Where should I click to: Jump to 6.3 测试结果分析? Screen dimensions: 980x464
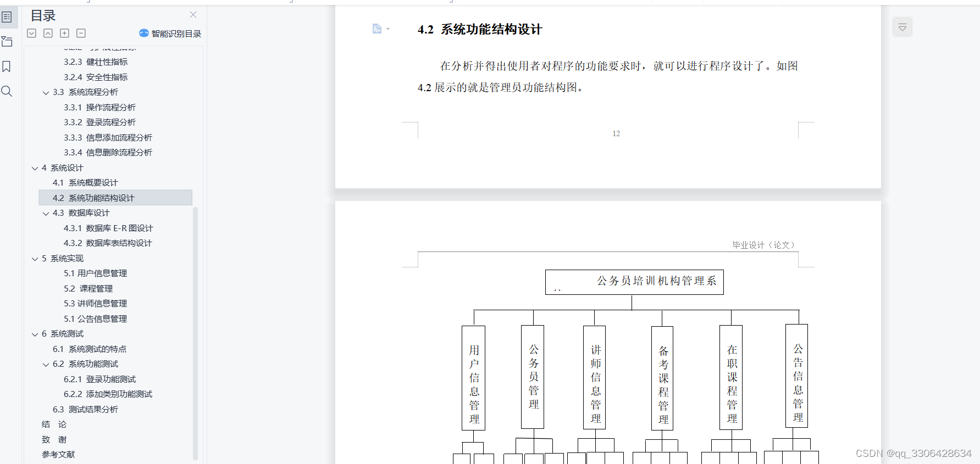(85, 410)
